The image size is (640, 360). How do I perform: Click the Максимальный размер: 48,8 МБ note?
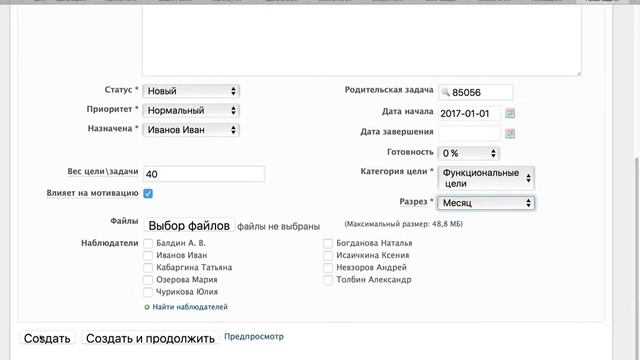coord(404,224)
